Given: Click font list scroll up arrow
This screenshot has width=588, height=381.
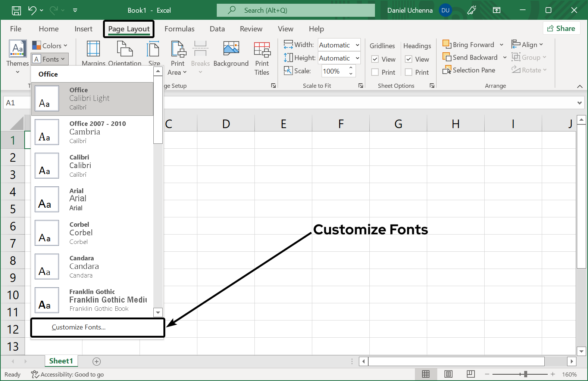Looking at the screenshot, I should [x=158, y=71].
